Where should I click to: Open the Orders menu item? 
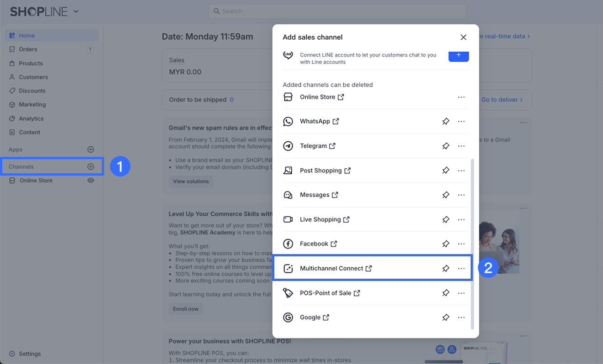[x=28, y=49]
